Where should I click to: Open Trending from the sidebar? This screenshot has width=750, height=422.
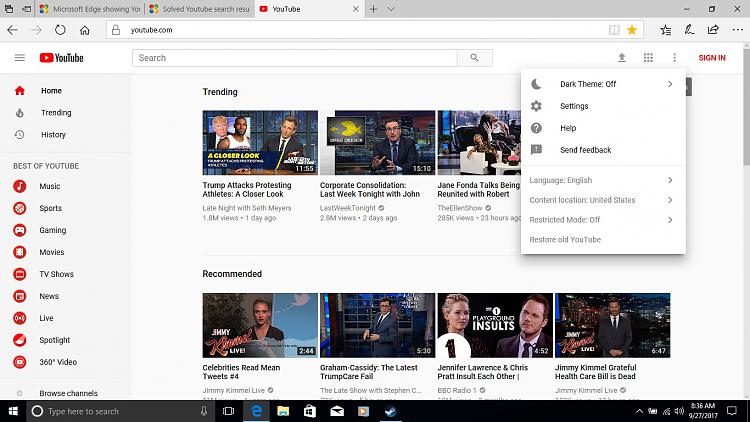pos(56,113)
